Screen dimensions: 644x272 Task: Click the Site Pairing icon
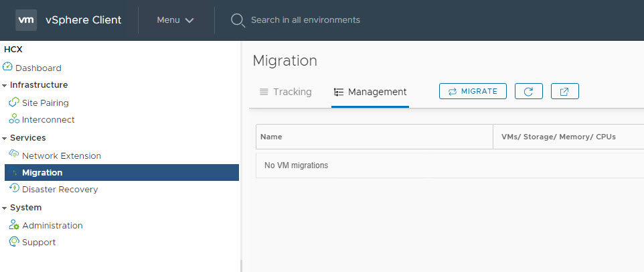[x=14, y=103]
